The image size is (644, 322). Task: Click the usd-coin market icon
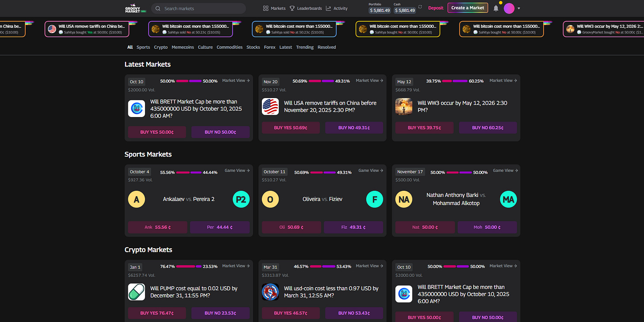270,292
